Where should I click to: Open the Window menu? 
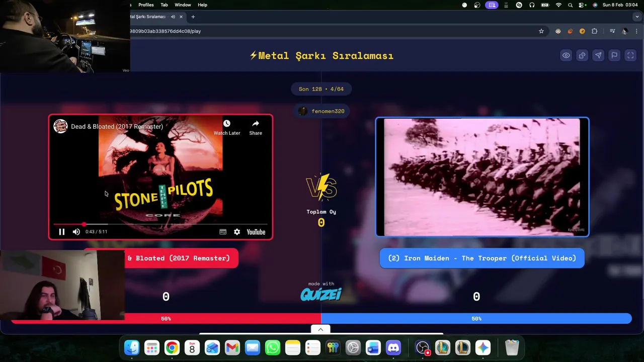183,5
